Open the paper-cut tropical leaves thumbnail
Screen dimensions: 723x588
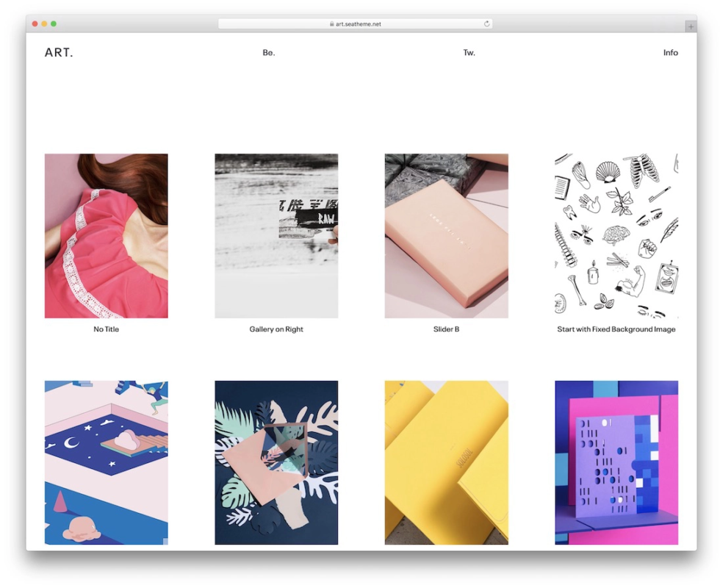[276, 462]
